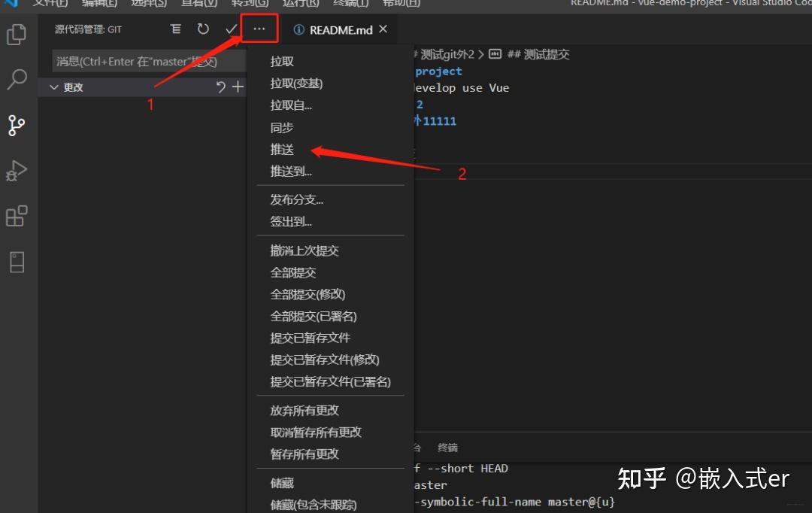812x513 pixels.
Task: Open the 文件(F) menu
Action: click(x=49, y=4)
